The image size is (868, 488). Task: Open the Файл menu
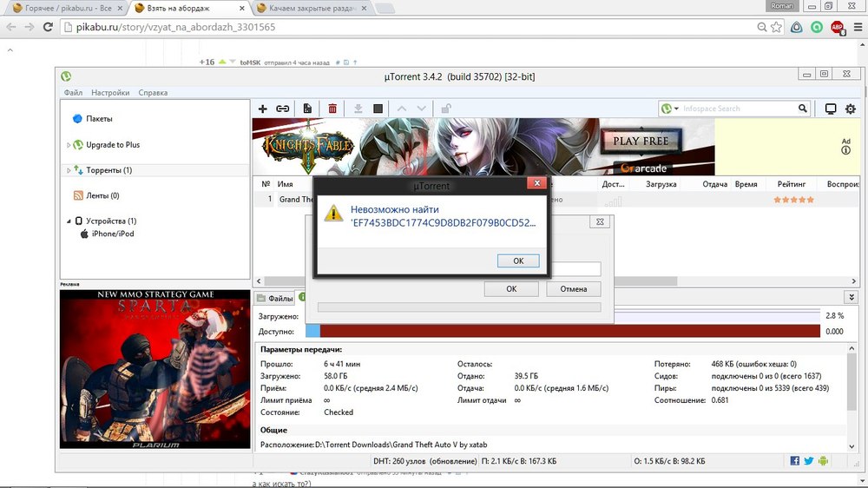pyautogui.click(x=73, y=93)
